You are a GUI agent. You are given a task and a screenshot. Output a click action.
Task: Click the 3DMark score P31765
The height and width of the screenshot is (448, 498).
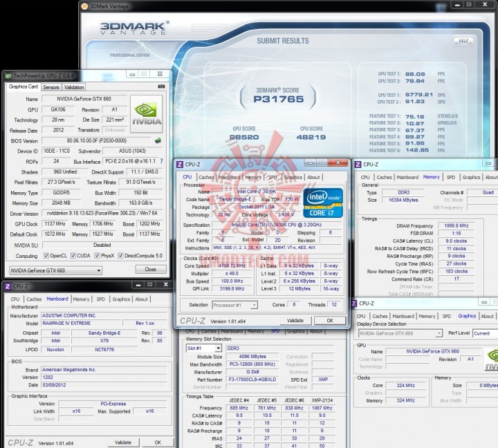(279, 99)
